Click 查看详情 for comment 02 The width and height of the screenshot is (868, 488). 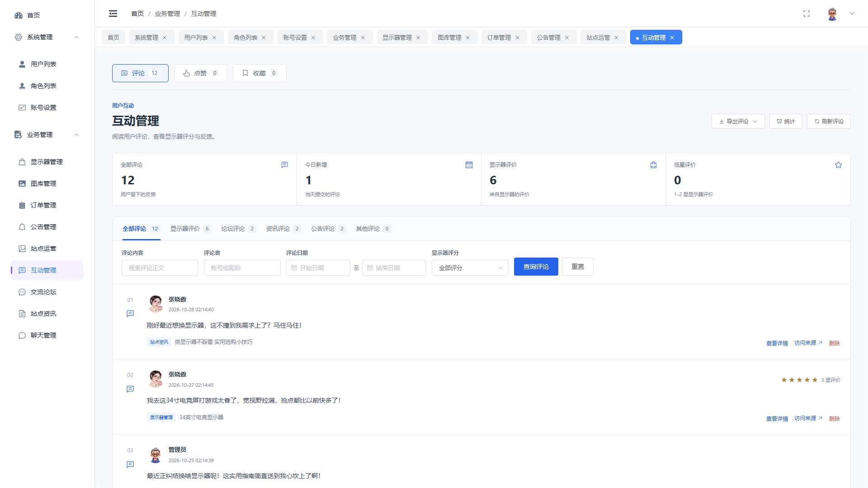777,419
